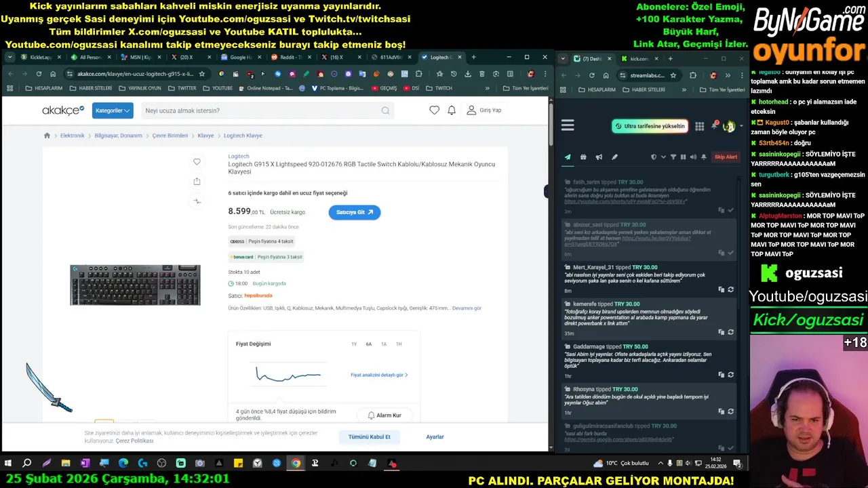Expand the chevron beside the shield icon
This screenshot has width=868, height=488.
(x=663, y=157)
